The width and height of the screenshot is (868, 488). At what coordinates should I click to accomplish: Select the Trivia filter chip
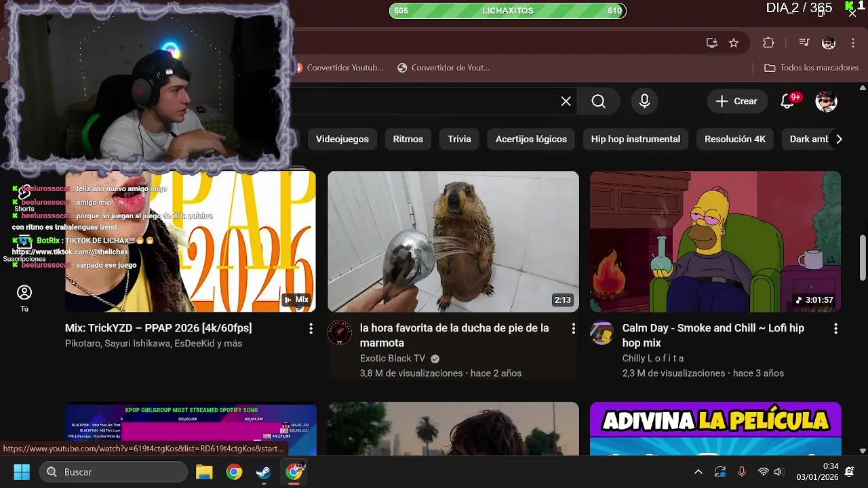click(459, 139)
